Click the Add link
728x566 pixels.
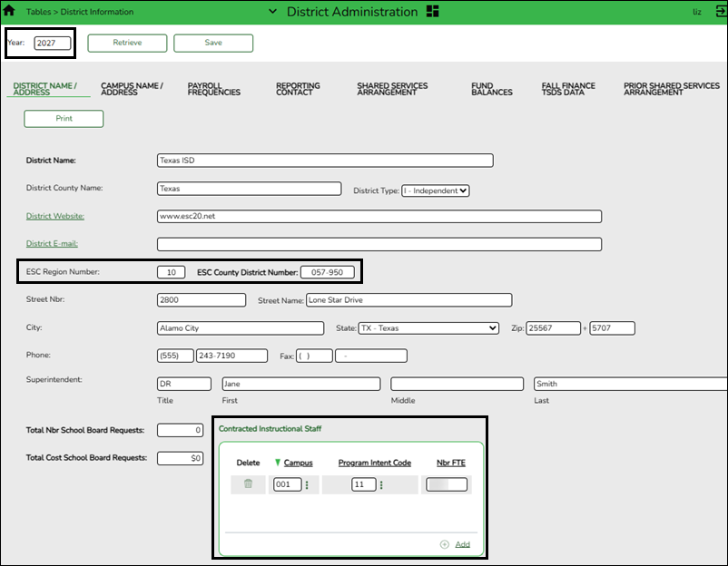(462, 544)
